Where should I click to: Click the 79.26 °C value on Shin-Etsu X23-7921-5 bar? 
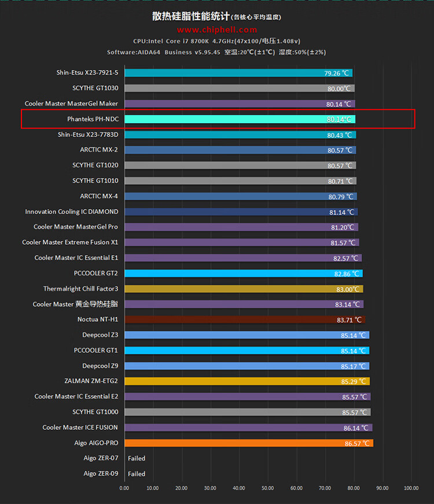337,73
